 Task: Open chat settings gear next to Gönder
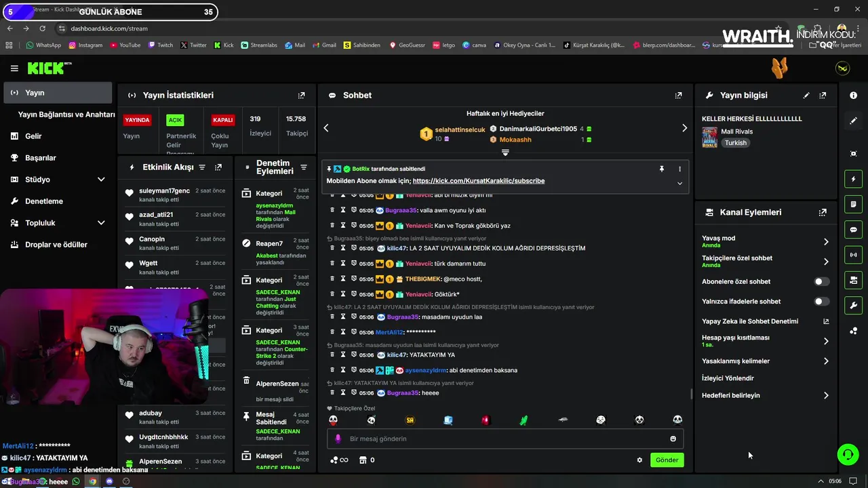point(639,460)
